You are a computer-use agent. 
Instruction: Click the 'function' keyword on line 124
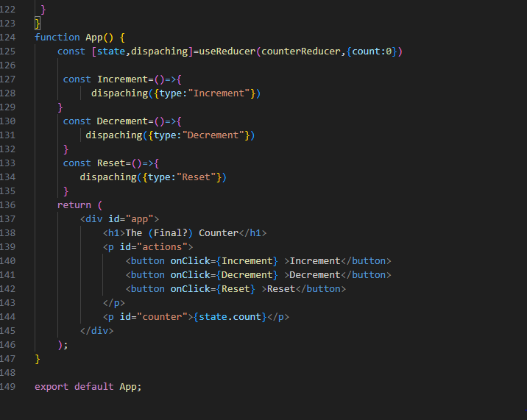click(x=57, y=37)
